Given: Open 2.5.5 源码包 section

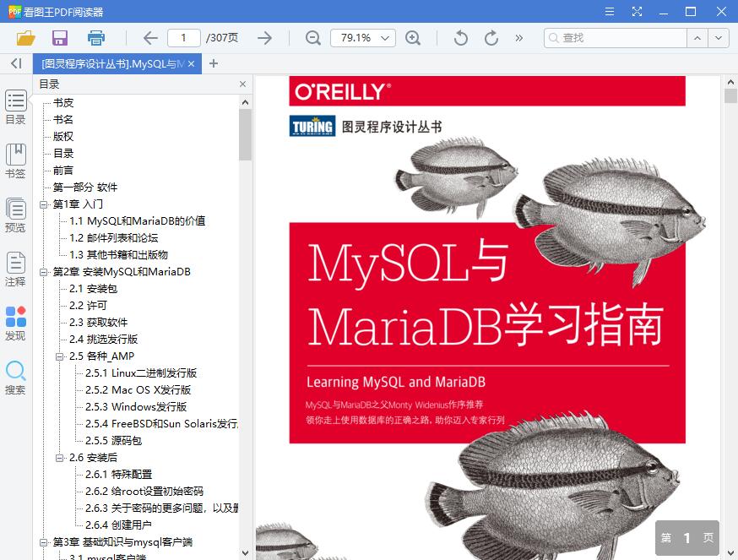Looking at the screenshot, I should coord(113,441).
